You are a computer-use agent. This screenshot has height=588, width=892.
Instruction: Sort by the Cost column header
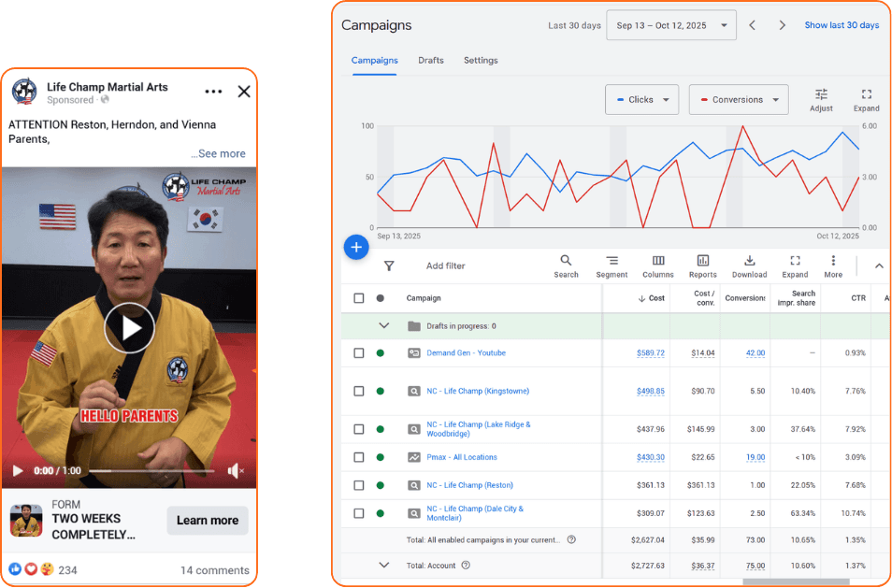(651, 298)
